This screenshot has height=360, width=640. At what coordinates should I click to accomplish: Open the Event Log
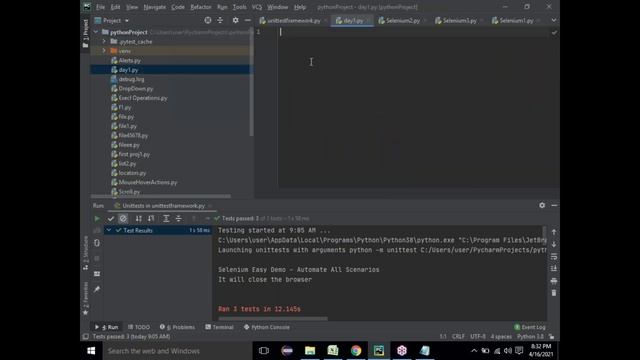click(530, 327)
